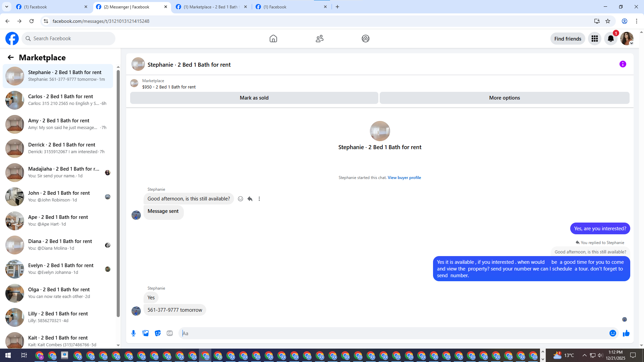Open the $950 - 2 Bed 1 Bath listing
The image size is (644, 362).
[169, 87]
